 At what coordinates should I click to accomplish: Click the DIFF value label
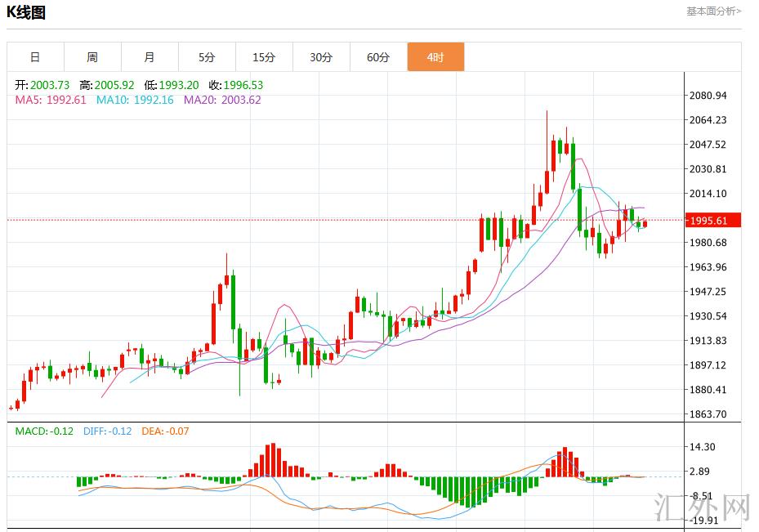coord(107,431)
